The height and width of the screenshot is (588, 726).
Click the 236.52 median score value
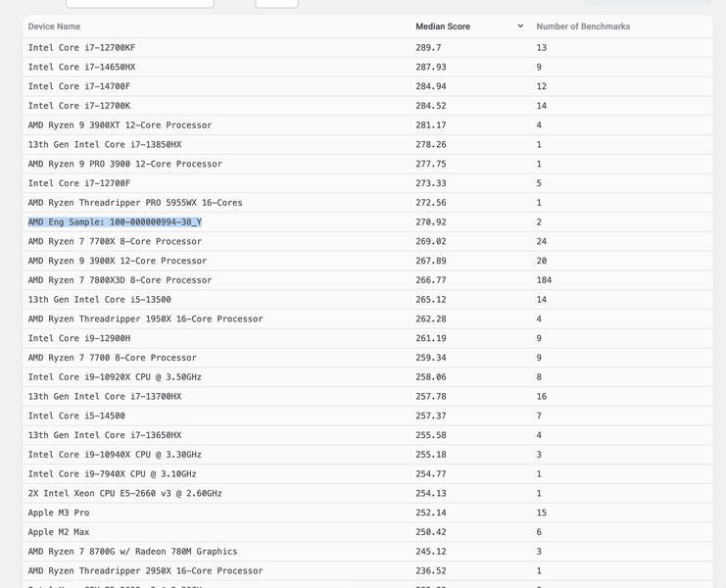(x=430, y=571)
